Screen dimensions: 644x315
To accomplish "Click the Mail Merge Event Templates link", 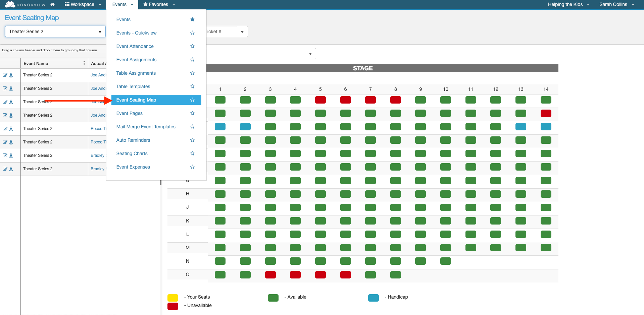I will pyautogui.click(x=146, y=127).
